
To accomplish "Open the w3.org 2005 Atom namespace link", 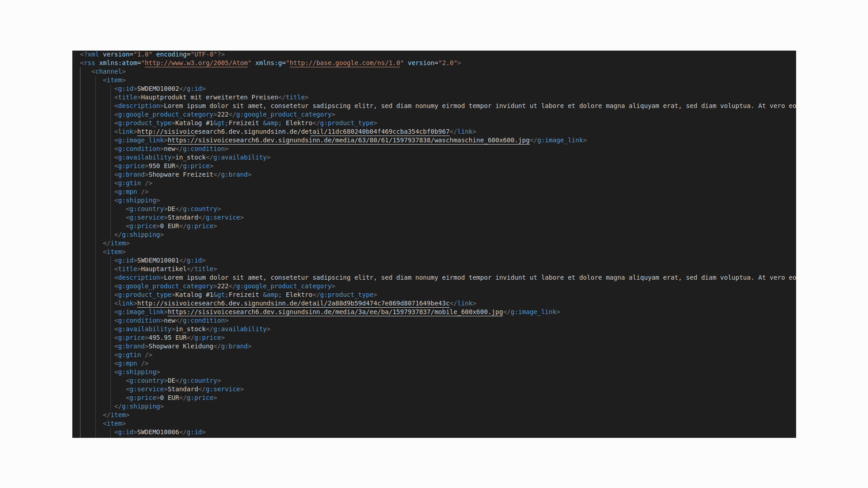I will [196, 63].
